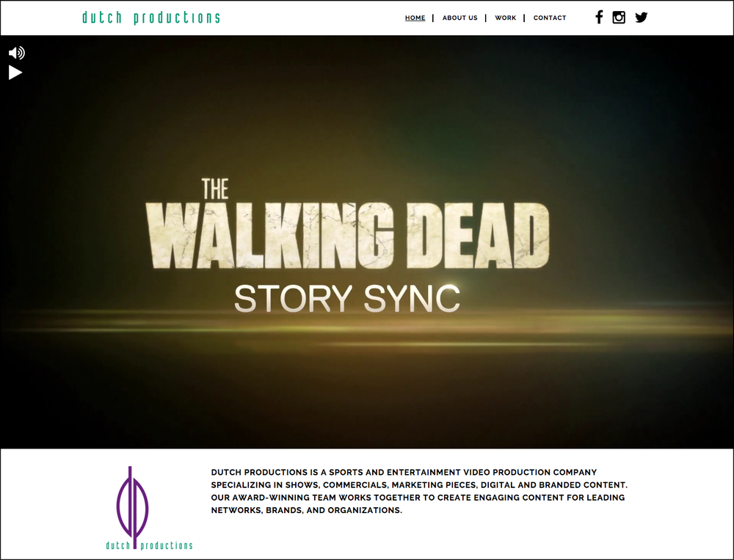The image size is (734, 560).
Task: Open the About Us menu item
Action: [459, 18]
